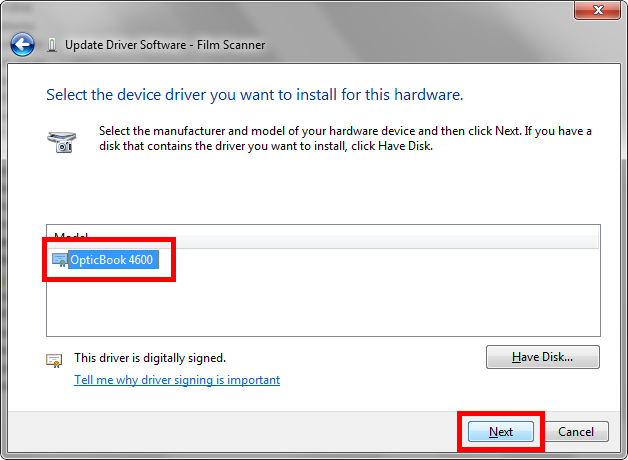The image size is (628, 460).
Task: Proceed with the Next button
Action: click(x=501, y=432)
